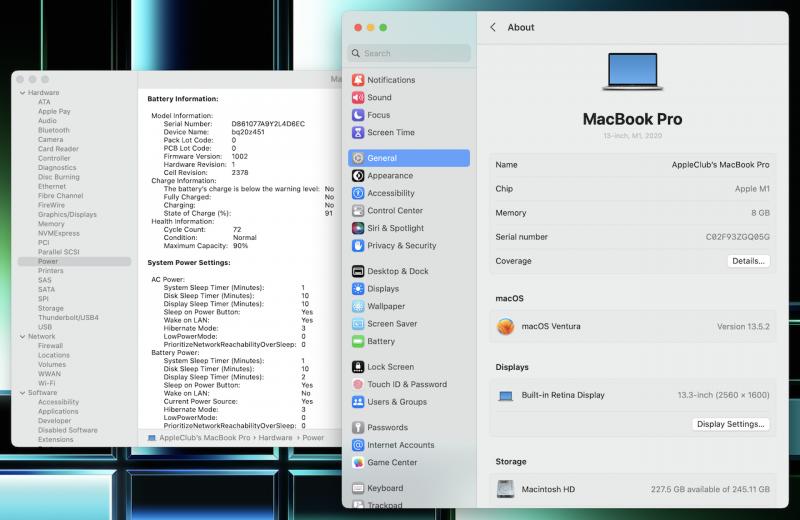Viewport: 800px width, 520px height.
Task: Select Memory in System Information sidebar
Action: 51,224
